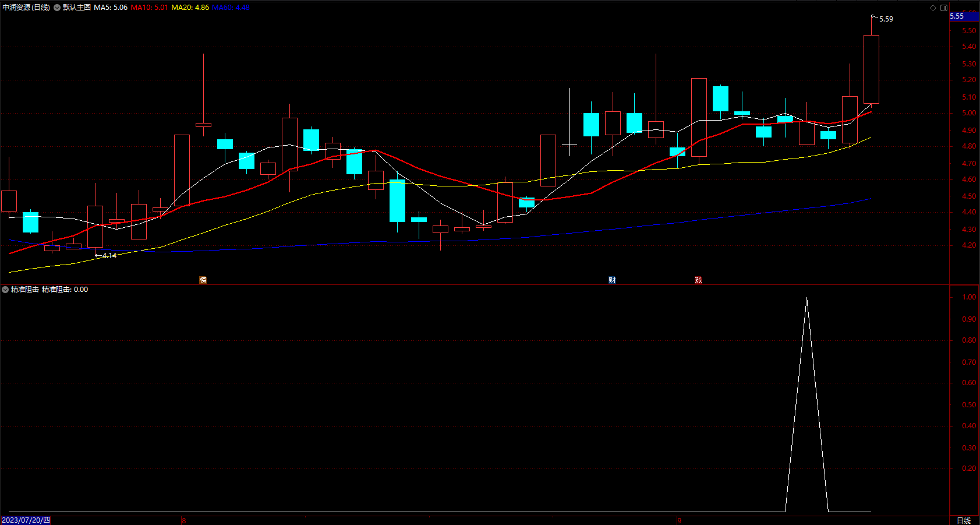The width and height of the screenshot is (980, 525).
Task: Click the 1.00 indicator axis label
Action: [969, 297]
